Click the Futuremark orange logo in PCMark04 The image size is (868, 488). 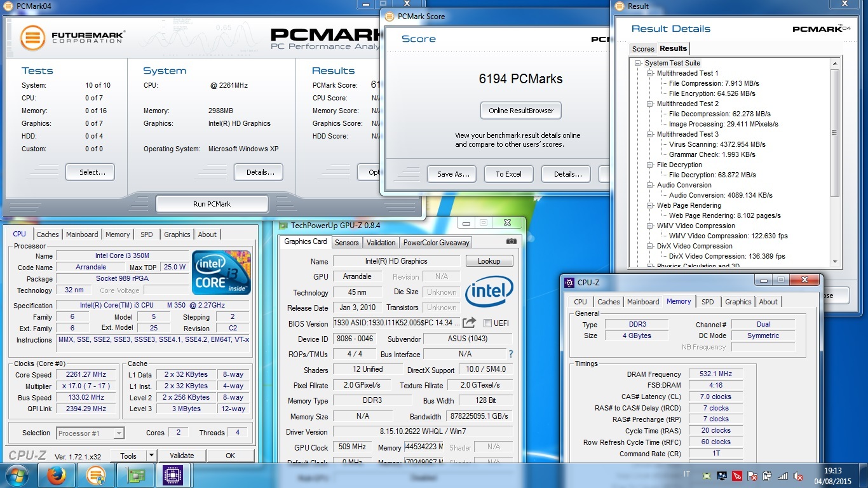click(x=32, y=37)
